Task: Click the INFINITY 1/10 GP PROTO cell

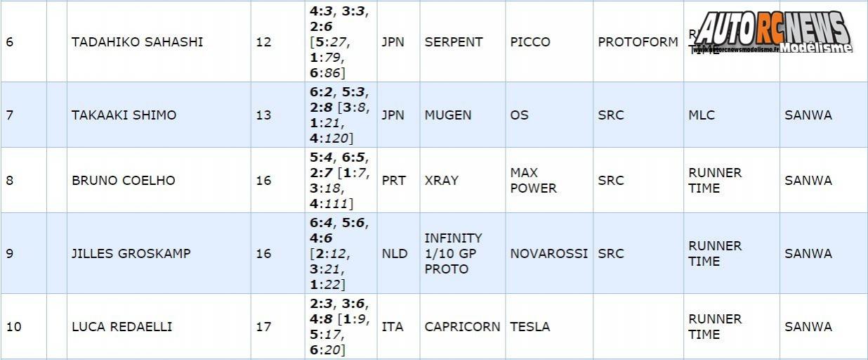Action: pos(453,253)
